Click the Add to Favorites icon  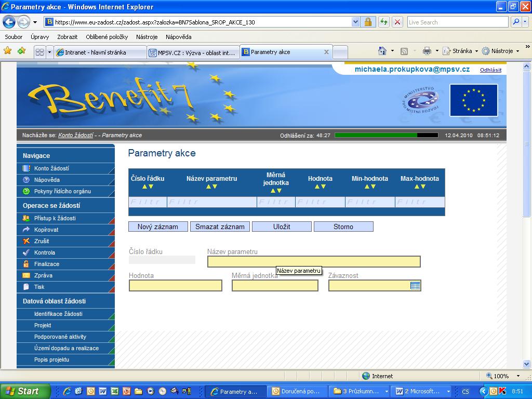coord(21,51)
